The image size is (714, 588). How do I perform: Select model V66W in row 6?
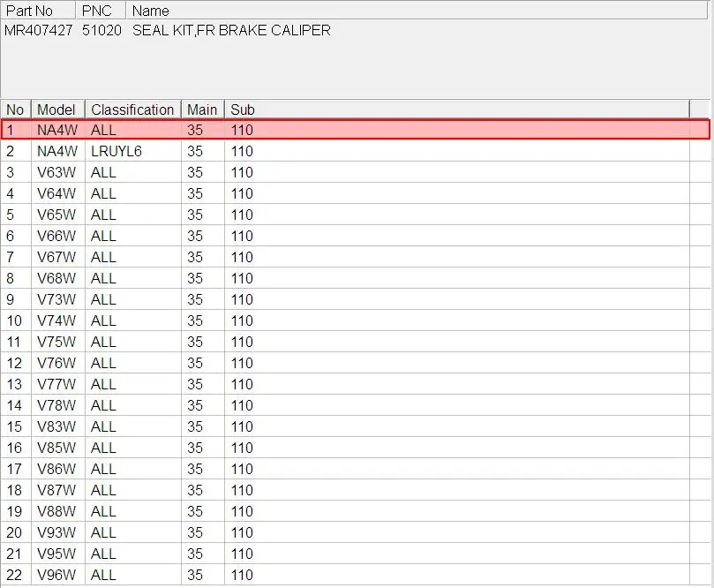[x=56, y=236]
